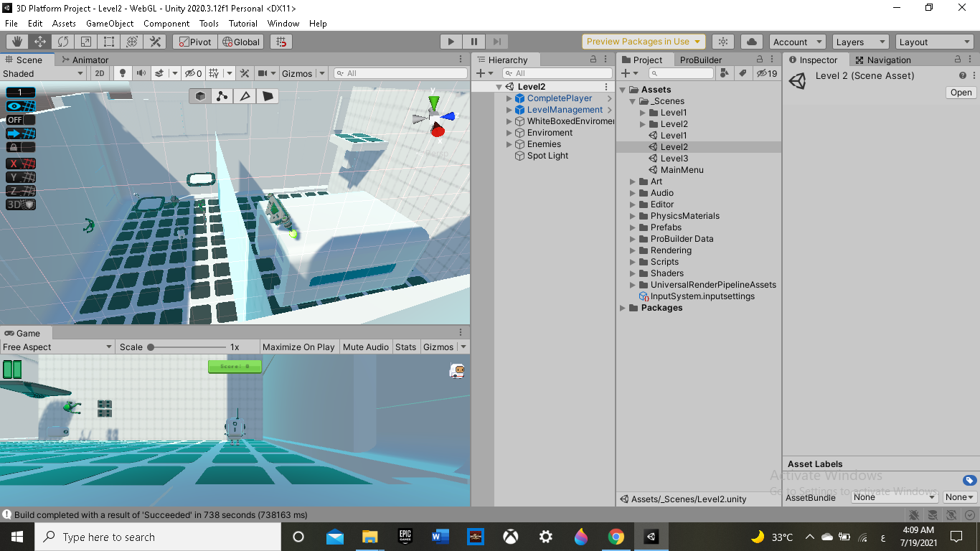Screen dimensions: 980x551
Task: Open the GameObject menu
Action: [110, 23]
